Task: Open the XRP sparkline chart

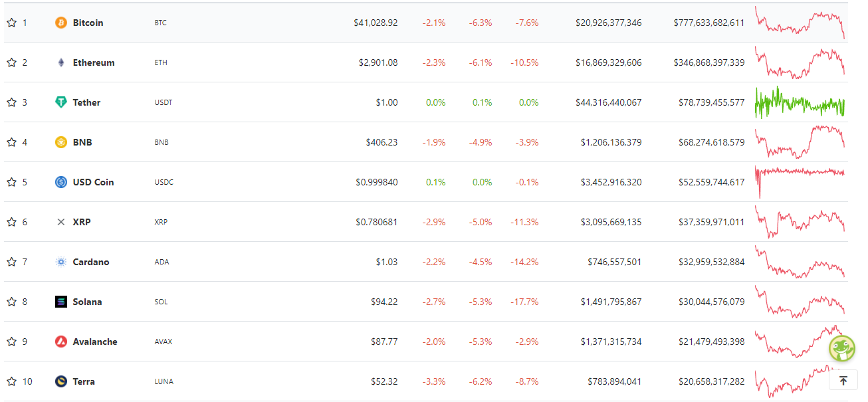Action: 800,222
